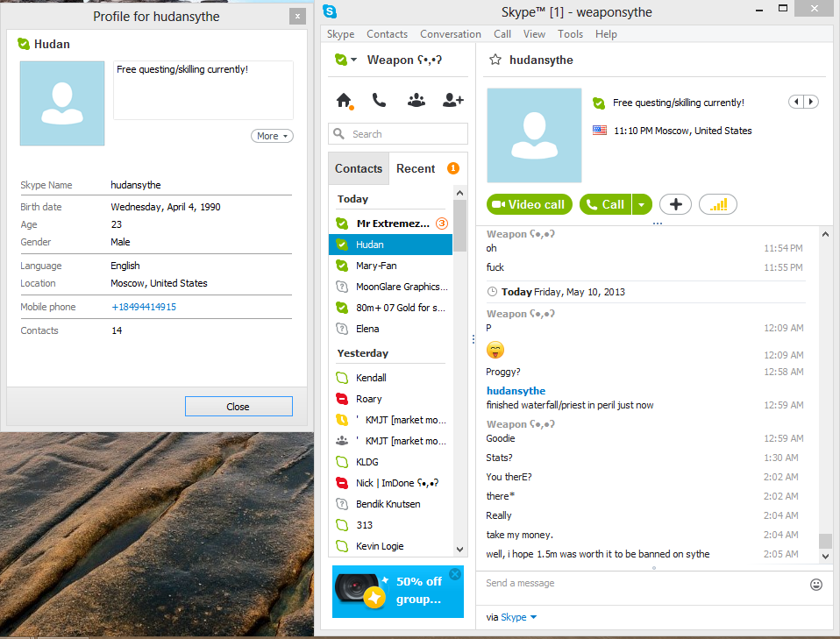Click the plus add button beside Call

[x=675, y=204]
